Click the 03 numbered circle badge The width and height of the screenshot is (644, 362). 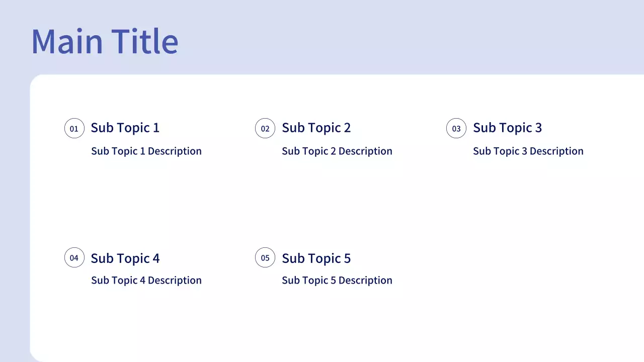tap(456, 128)
